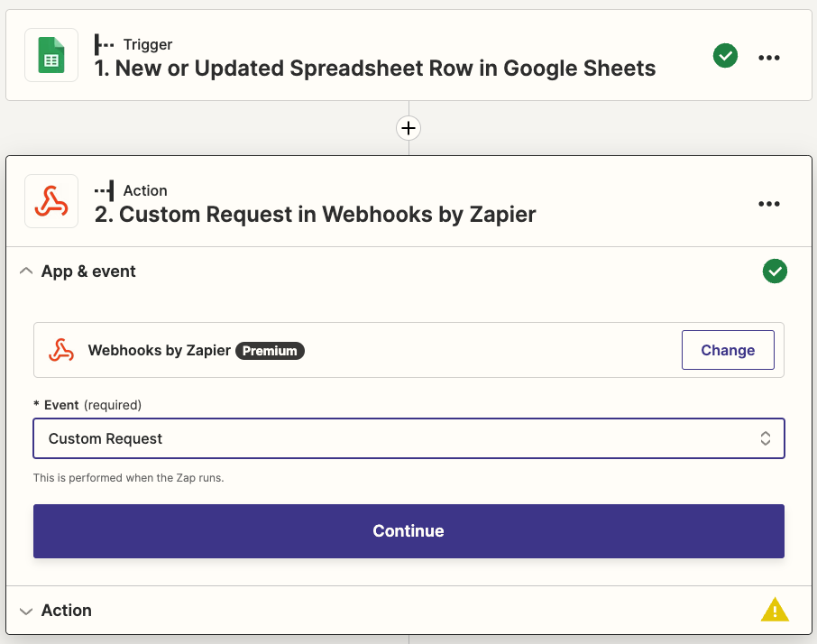Click the App & event green checkmark
This screenshot has height=644, width=817.
775,271
